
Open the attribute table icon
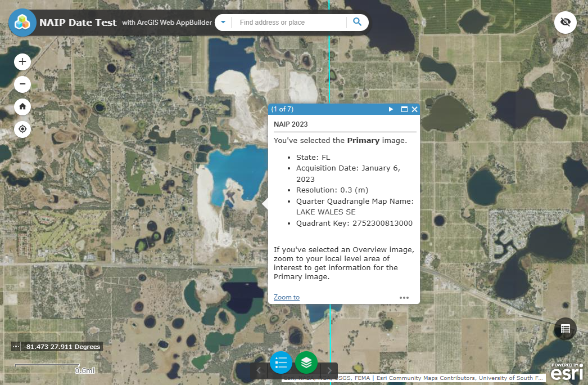(565, 329)
